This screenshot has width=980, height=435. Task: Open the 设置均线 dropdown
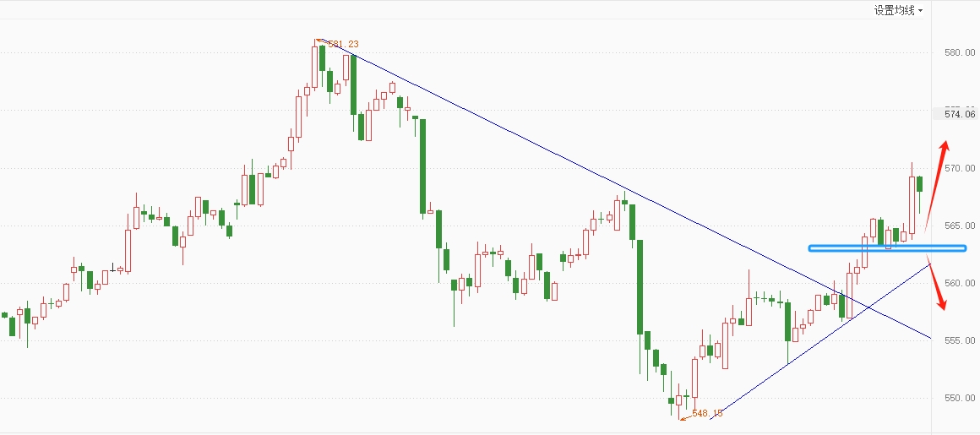coord(898,11)
